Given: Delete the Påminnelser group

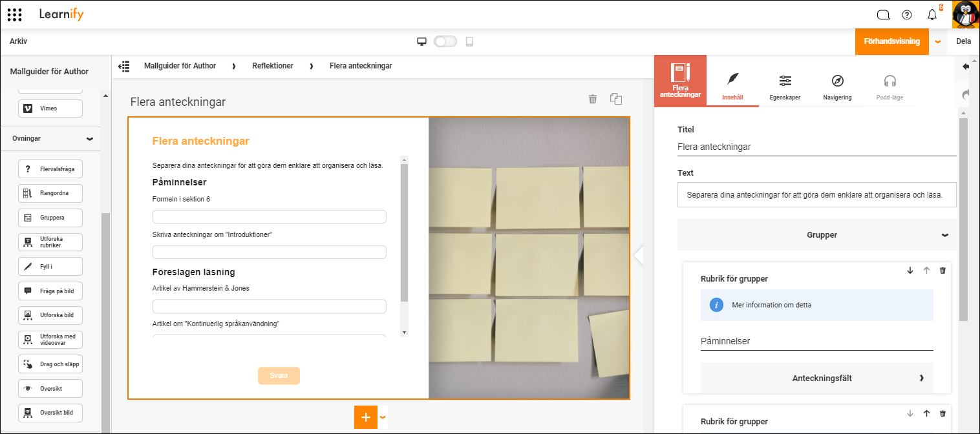Looking at the screenshot, I should (x=943, y=271).
